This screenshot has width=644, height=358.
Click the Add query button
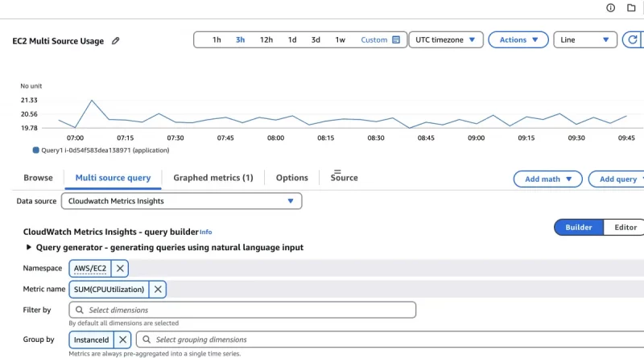pyautogui.click(x=617, y=179)
